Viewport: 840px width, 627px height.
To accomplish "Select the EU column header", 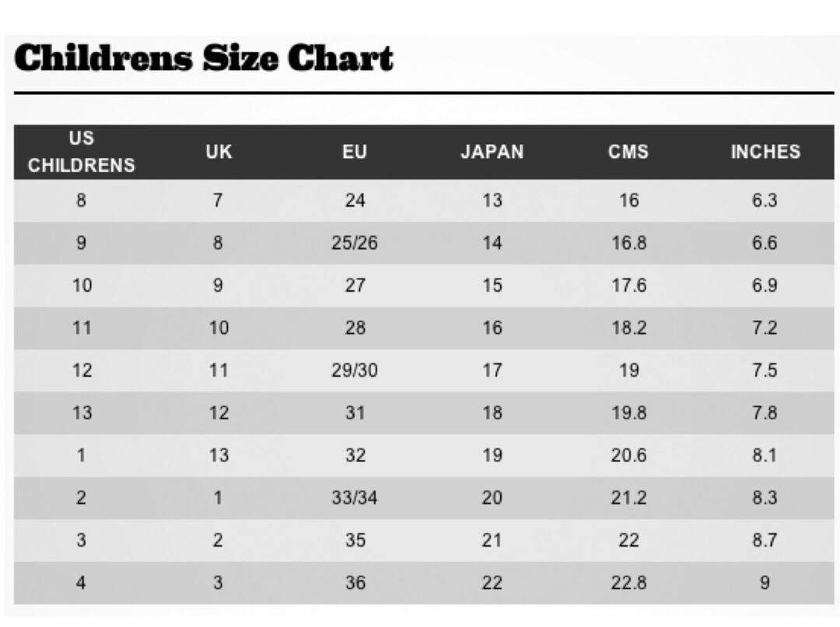I will click(355, 152).
